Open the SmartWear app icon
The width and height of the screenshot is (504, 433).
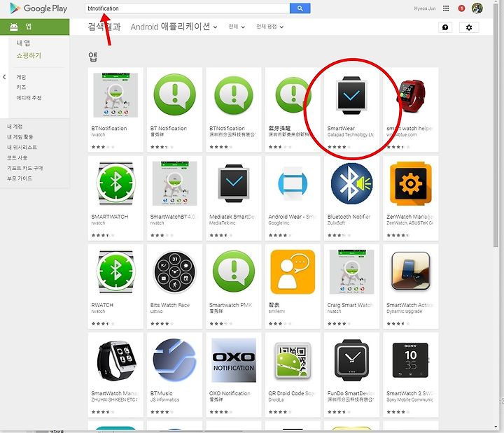(x=351, y=95)
